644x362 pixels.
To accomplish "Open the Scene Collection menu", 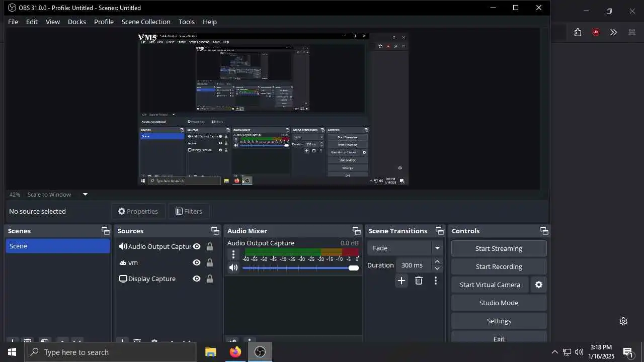I will coord(146,22).
